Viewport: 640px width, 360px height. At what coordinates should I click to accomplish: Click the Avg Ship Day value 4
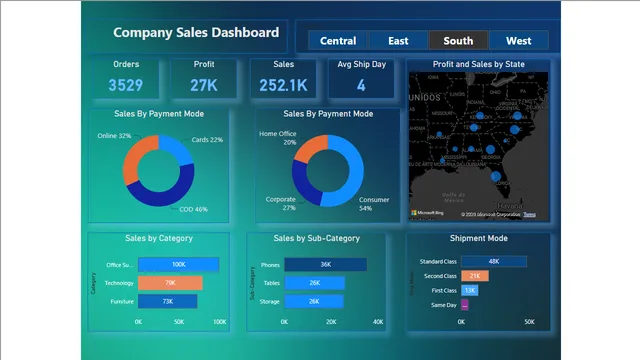coord(361,85)
